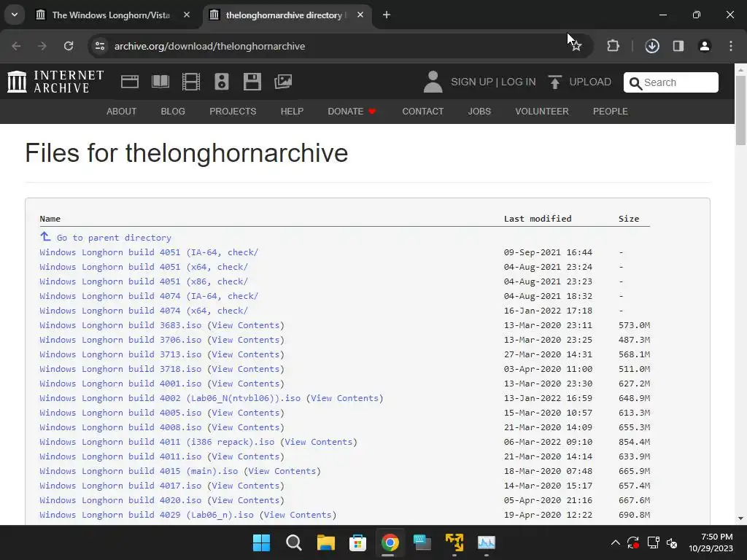Screen dimensions: 747x560
Task: Click LOG IN link
Action: tap(519, 82)
